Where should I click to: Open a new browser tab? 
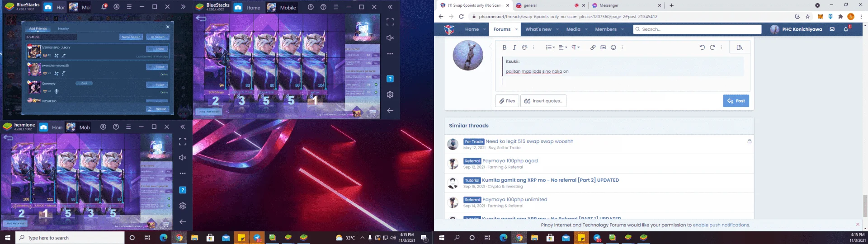coord(671,5)
